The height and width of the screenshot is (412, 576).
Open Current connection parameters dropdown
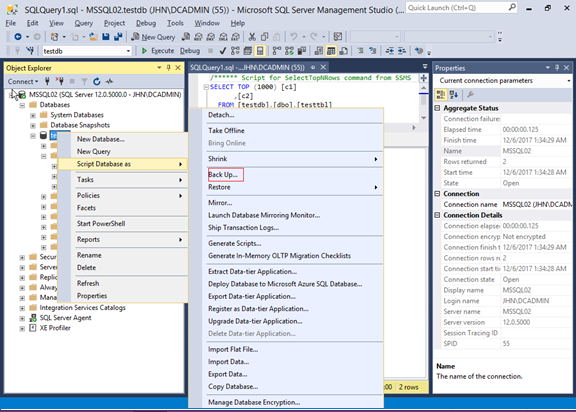[568, 80]
